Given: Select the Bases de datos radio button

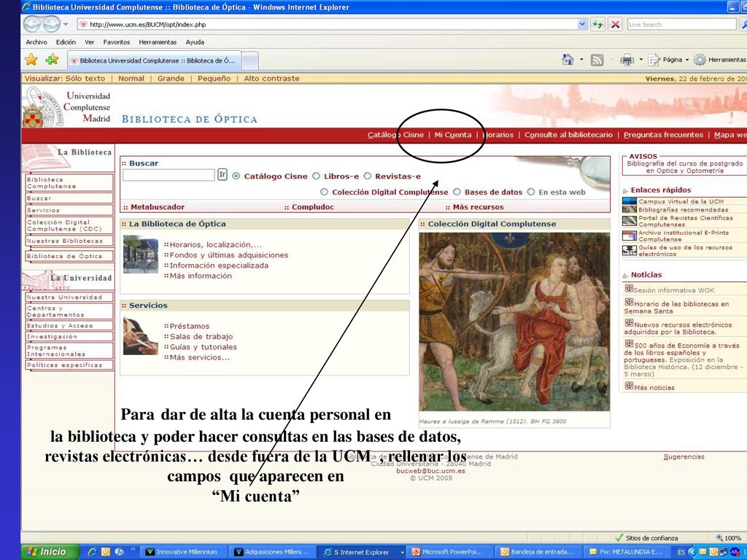Looking at the screenshot, I should (457, 192).
